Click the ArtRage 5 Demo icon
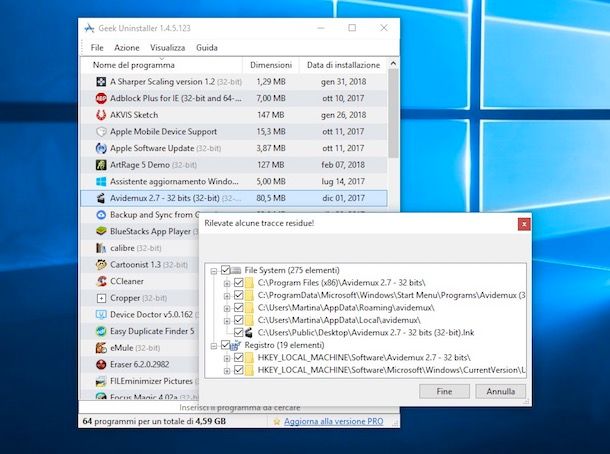This screenshot has width=610, height=454. click(x=101, y=165)
